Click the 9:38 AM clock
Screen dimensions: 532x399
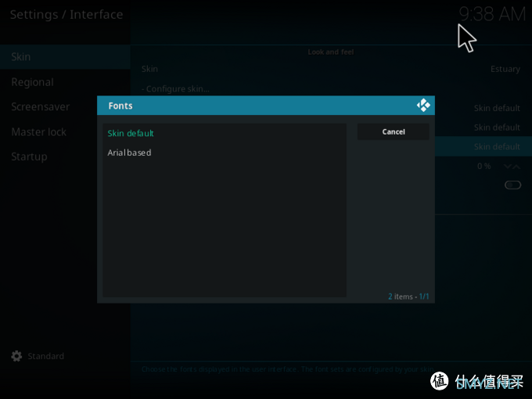point(492,14)
